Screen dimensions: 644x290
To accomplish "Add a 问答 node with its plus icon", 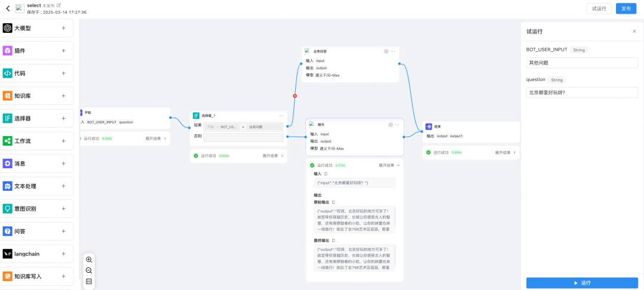I will pos(63,232).
